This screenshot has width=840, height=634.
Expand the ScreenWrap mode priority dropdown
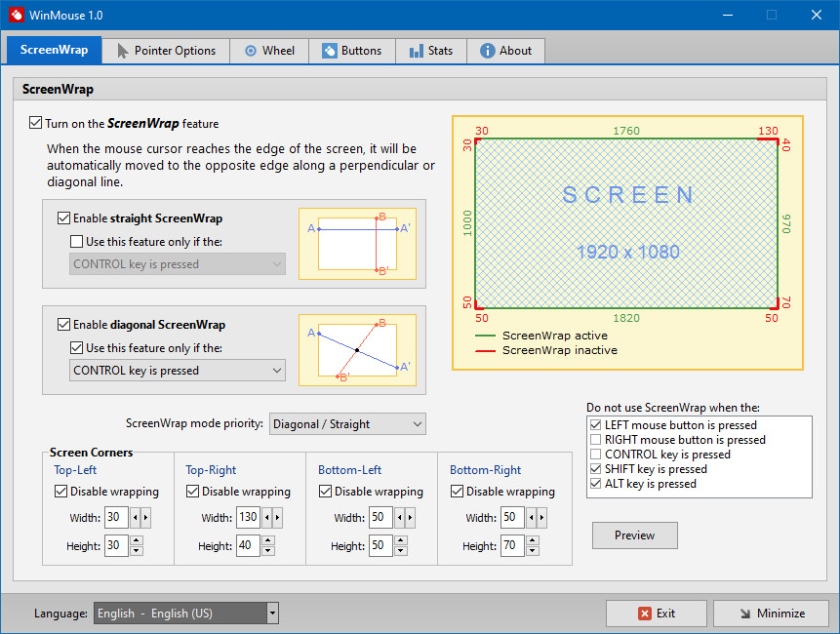click(x=347, y=424)
